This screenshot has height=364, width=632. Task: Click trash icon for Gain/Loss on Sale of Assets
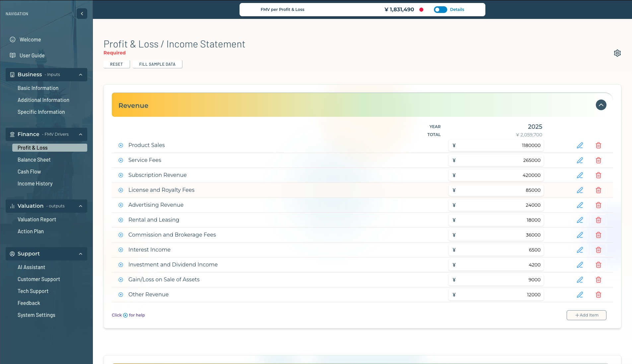(598, 280)
